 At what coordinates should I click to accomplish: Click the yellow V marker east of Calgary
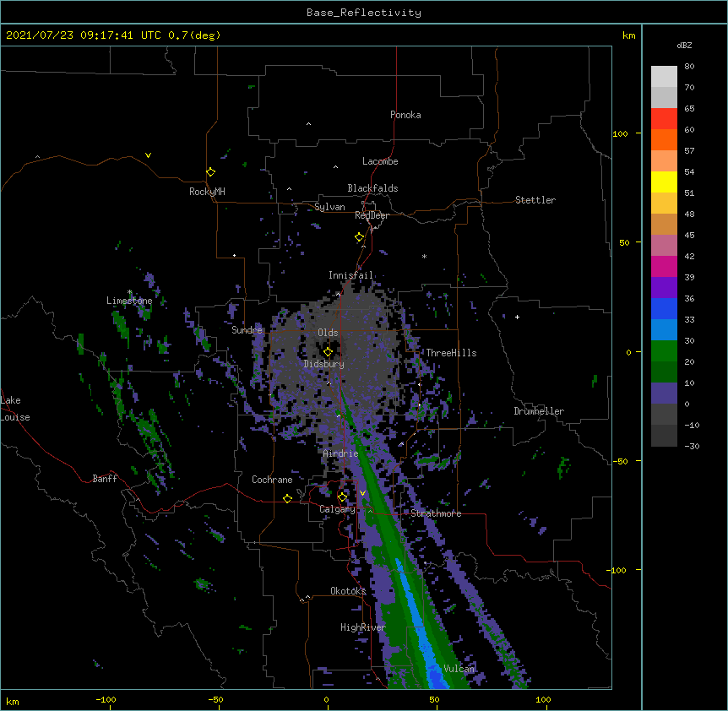(362, 493)
